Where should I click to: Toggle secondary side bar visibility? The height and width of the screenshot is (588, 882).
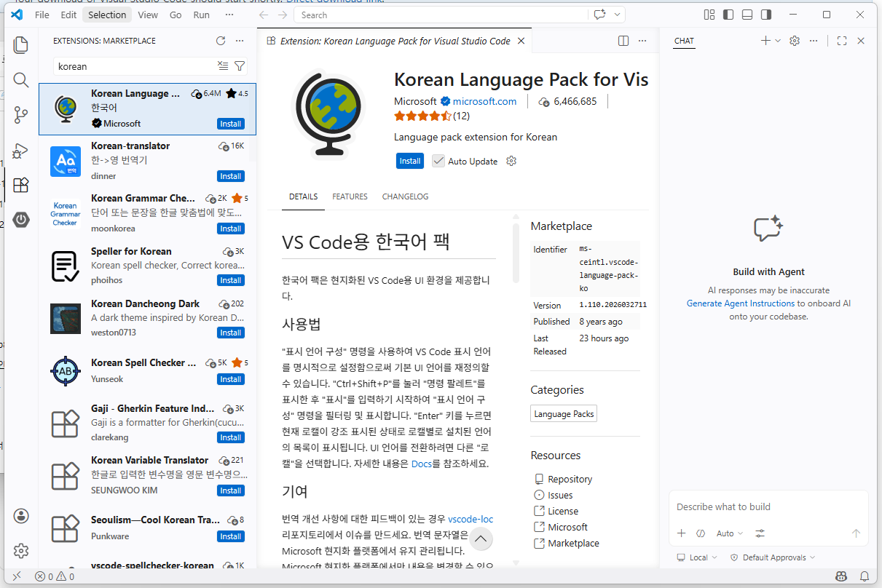(766, 15)
